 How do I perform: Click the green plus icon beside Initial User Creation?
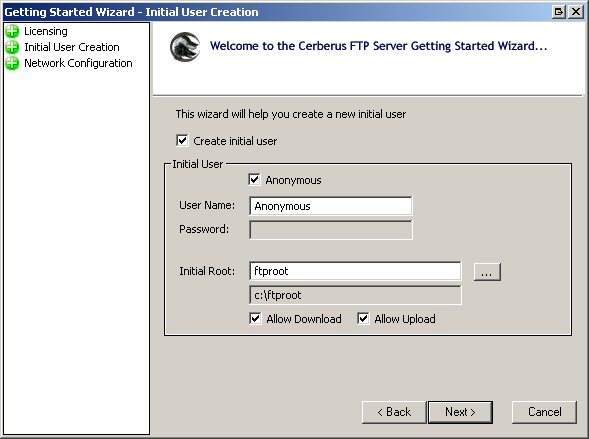click(x=12, y=47)
